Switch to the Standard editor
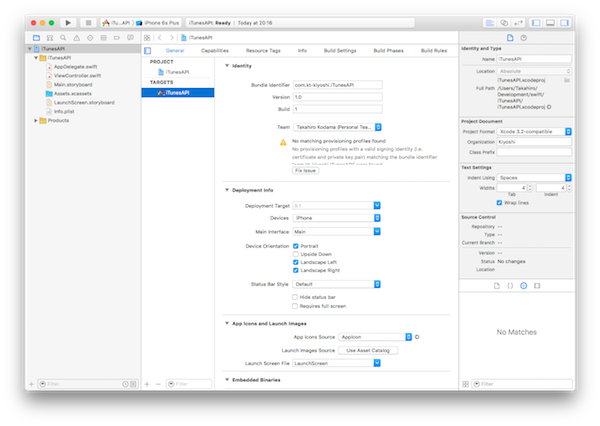The height and width of the screenshot is (426, 600). (489, 23)
